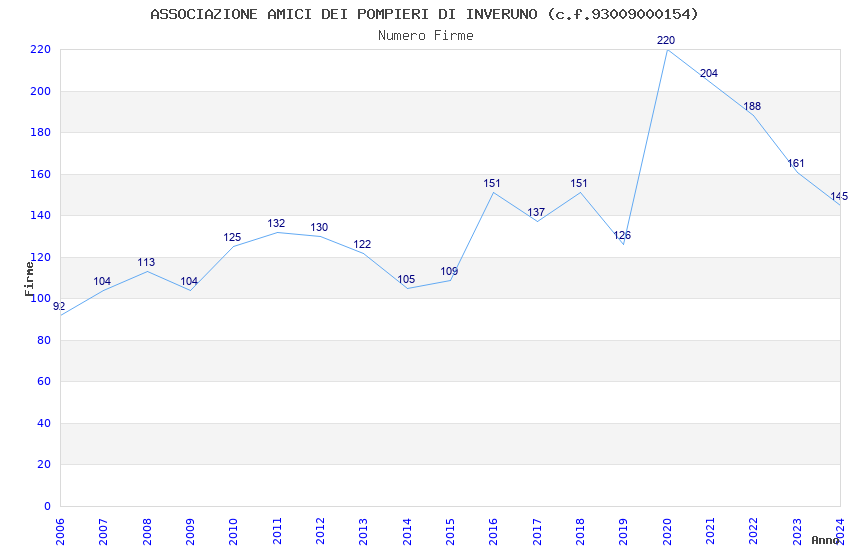The height and width of the screenshot is (550, 850).
Task: Click the data label 132 for 2011
Action: pyautogui.click(x=276, y=223)
